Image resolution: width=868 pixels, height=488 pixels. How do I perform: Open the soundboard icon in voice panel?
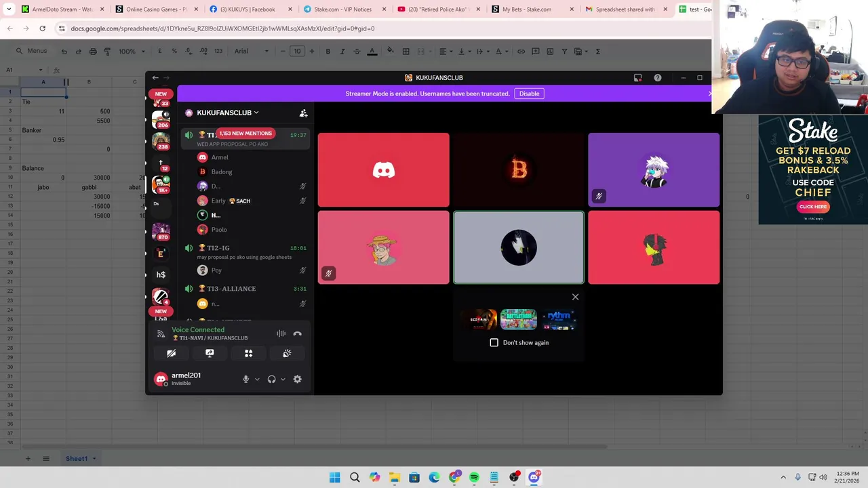click(287, 353)
